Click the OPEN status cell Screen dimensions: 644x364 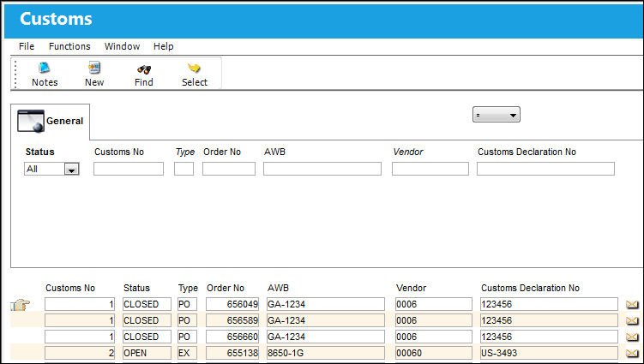coord(147,353)
